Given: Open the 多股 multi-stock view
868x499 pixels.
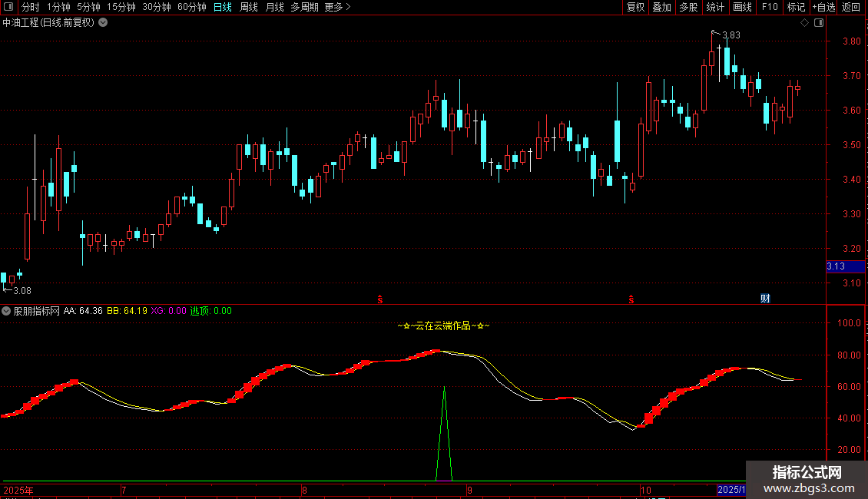Looking at the screenshot, I should pyautogui.click(x=688, y=7).
